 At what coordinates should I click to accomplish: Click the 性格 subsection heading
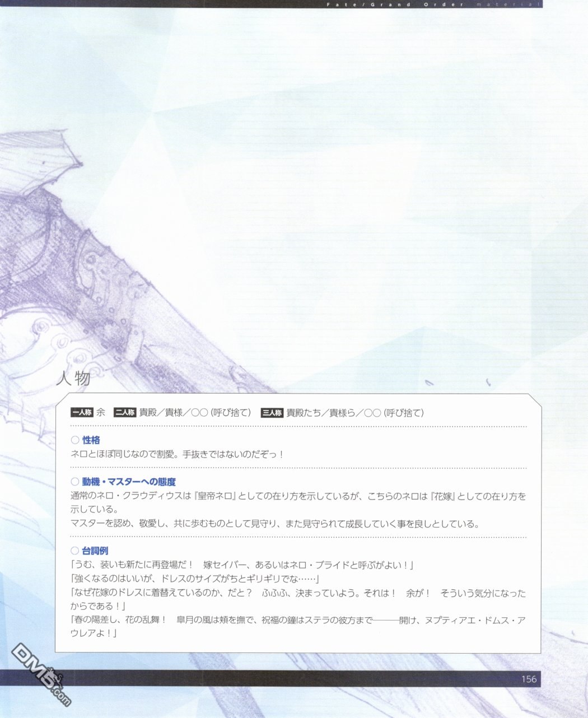(x=91, y=441)
